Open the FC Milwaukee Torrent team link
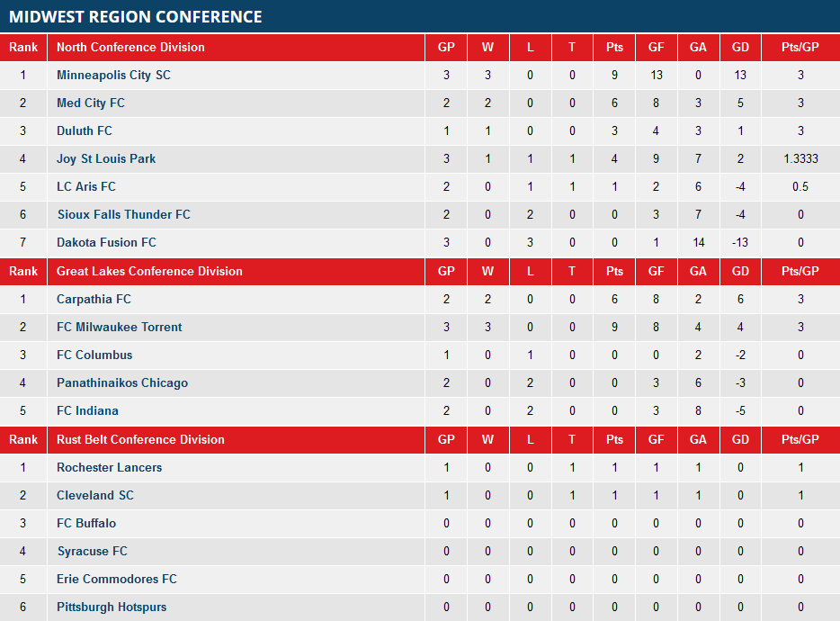The image size is (840, 621). 119,328
